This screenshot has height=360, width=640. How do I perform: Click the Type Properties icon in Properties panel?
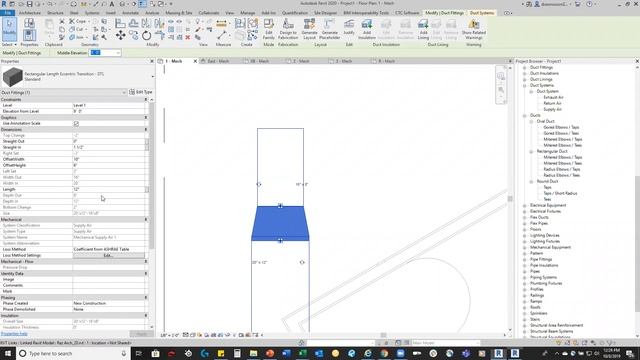click(29, 23)
